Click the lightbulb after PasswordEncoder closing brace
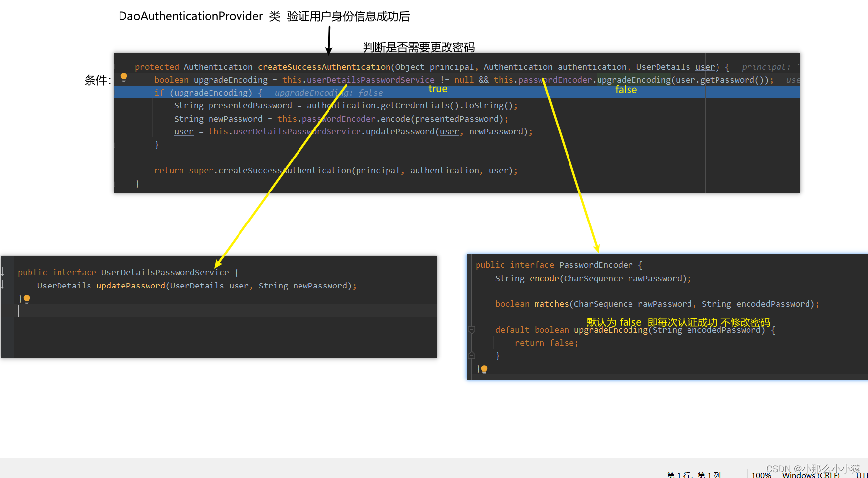Image resolution: width=868 pixels, height=478 pixels. [484, 369]
